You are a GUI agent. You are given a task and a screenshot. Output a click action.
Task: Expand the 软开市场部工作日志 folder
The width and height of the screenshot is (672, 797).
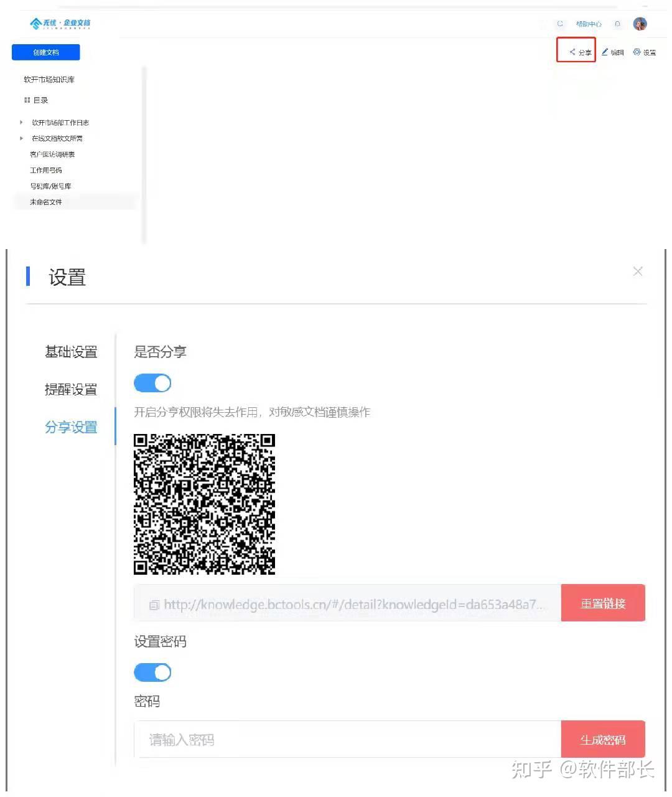21,123
